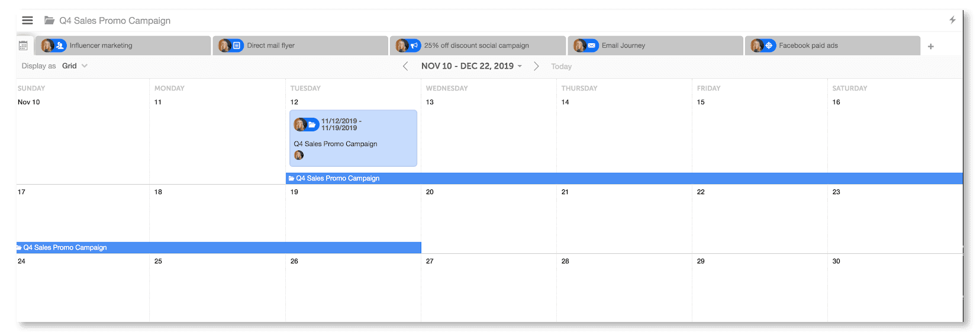Image resolution: width=980 pixels, height=332 pixels.
Task: Open the Display as Grid dropdown
Action: (x=75, y=66)
